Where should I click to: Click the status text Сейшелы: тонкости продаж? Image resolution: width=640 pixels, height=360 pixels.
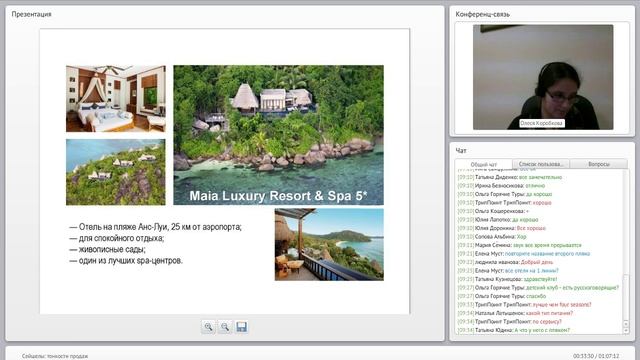pyautogui.click(x=55, y=356)
